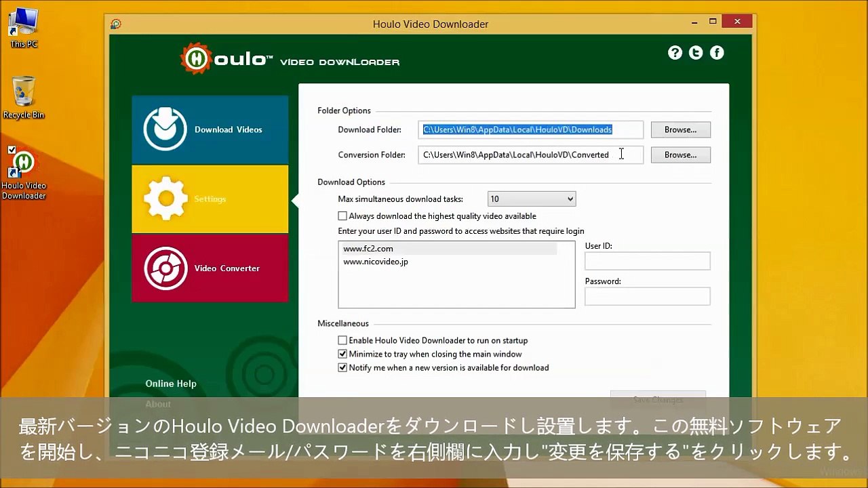Toggle the Houlo desktop shortcut selection checkbox
868x488 pixels.
(x=12, y=150)
